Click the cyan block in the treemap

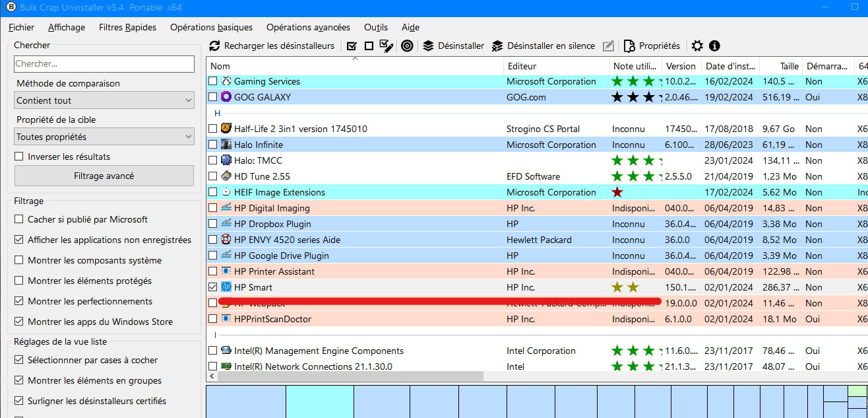[320, 401]
